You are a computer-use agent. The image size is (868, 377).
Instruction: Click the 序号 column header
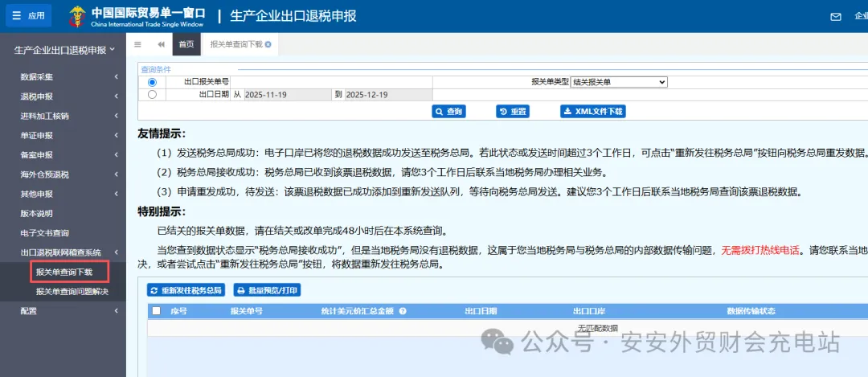(x=178, y=311)
